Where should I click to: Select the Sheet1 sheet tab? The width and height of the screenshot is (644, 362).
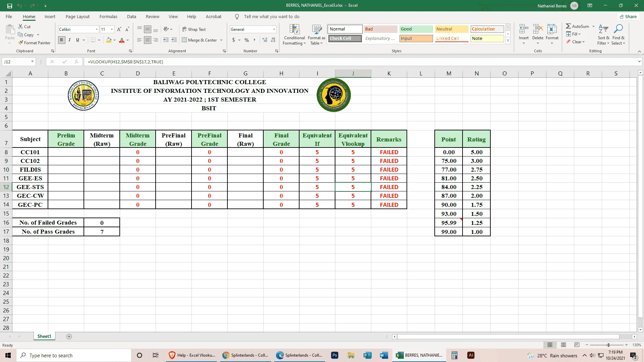(44, 337)
